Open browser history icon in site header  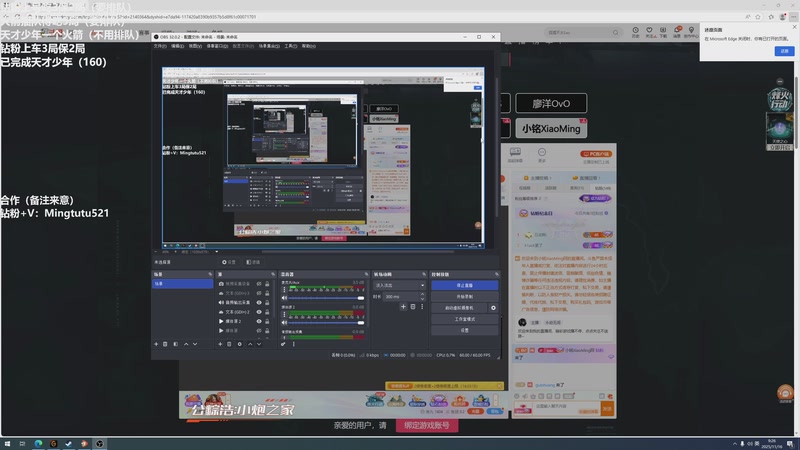[x=635, y=31]
